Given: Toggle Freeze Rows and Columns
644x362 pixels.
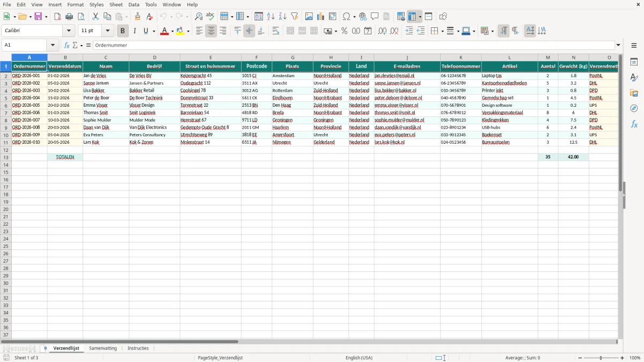Looking at the screenshot, I should pos(412,17).
